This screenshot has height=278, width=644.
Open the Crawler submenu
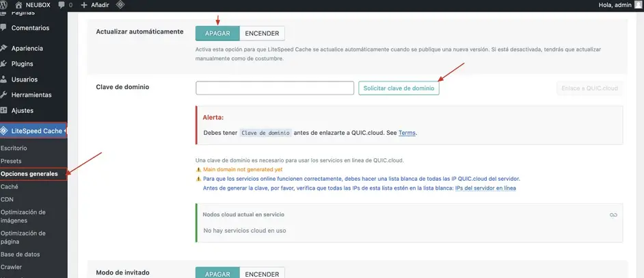(11, 267)
